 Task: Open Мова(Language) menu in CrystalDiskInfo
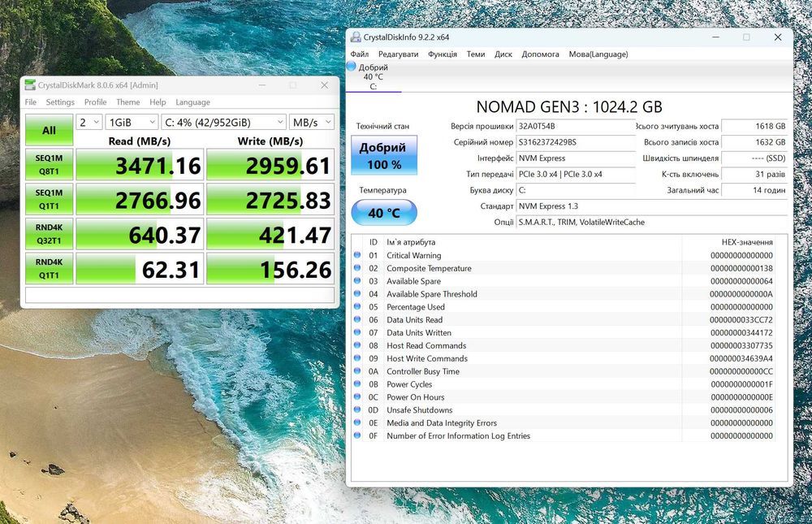tap(598, 54)
